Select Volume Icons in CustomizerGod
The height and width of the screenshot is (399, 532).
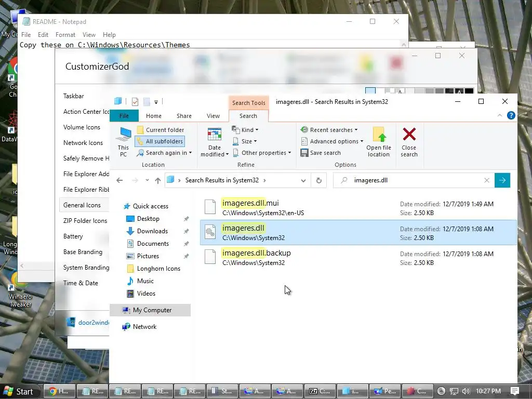82,127
